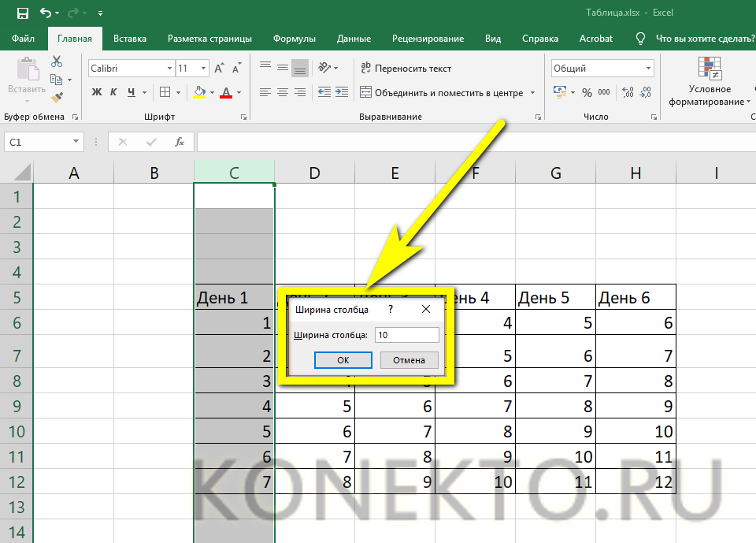Viewport: 756px width, 543px height.
Task: Click the Ширина столбца width input field
Action: (x=406, y=335)
